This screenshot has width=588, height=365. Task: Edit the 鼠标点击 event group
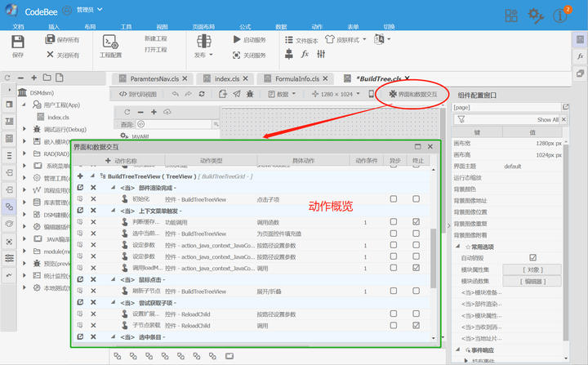coord(80,279)
